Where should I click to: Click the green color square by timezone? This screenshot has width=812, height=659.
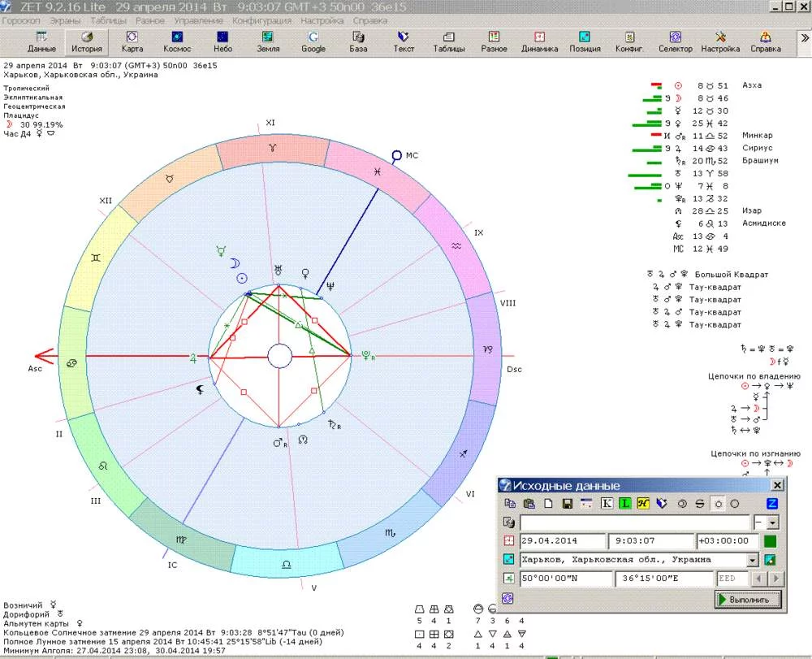(771, 541)
